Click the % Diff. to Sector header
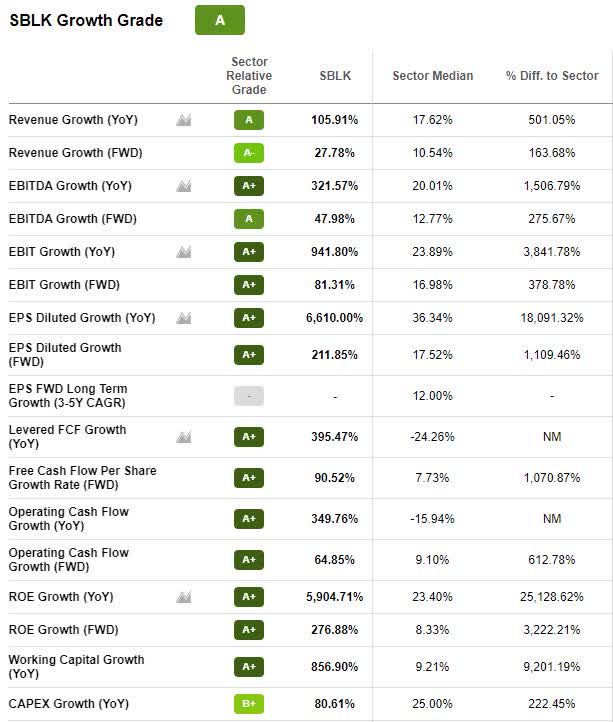 click(552, 76)
